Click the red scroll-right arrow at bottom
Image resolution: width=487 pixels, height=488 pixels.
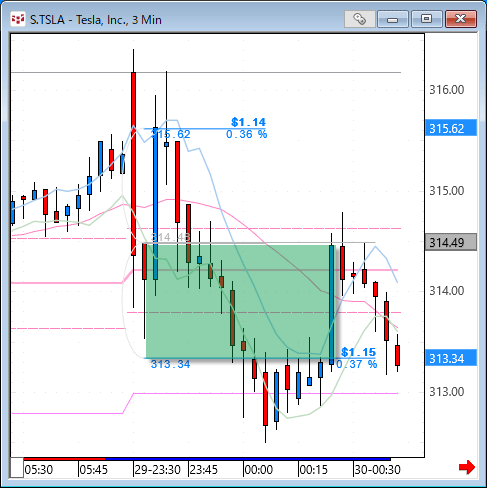(x=467, y=467)
